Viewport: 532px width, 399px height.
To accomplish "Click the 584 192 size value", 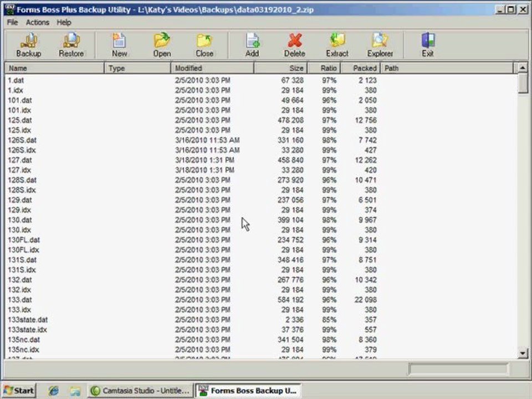I will (290, 300).
